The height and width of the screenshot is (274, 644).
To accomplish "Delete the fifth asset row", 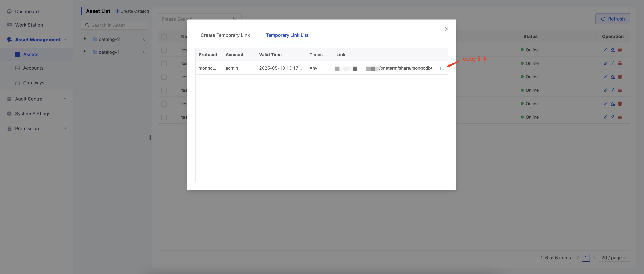I will [620, 104].
